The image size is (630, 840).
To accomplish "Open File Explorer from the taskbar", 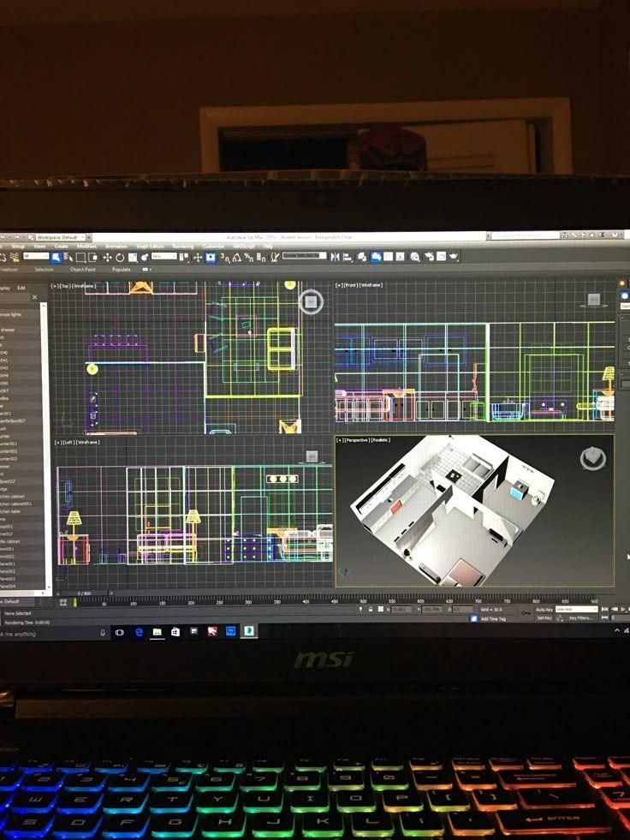I will 157,632.
